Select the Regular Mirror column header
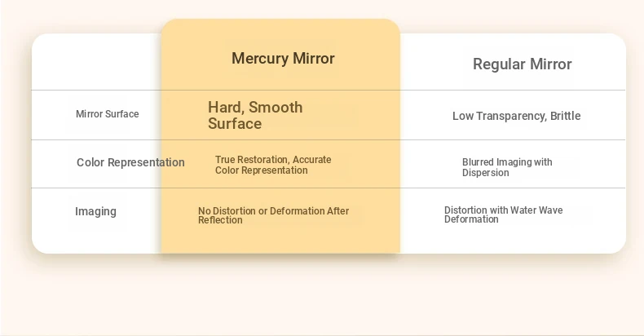 click(x=522, y=64)
